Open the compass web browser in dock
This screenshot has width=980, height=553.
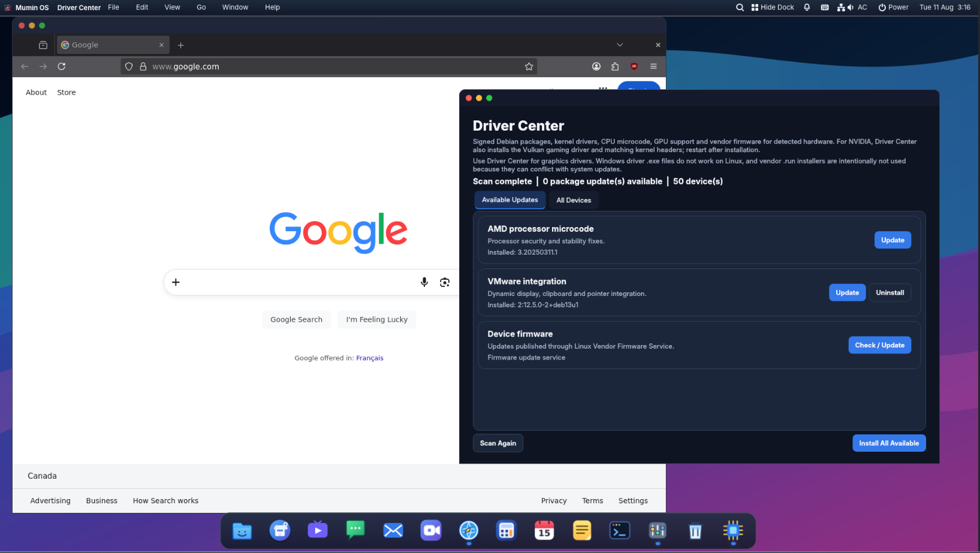[469, 531]
